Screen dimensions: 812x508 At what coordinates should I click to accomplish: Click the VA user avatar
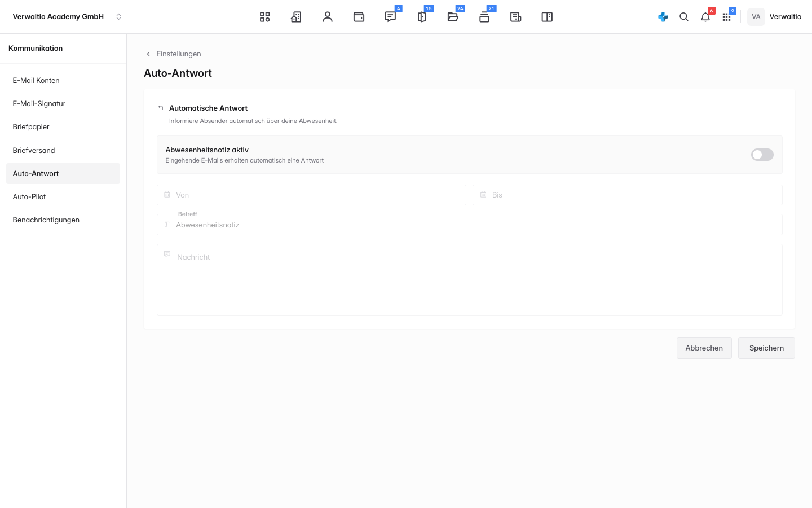click(x=756, y=17)
